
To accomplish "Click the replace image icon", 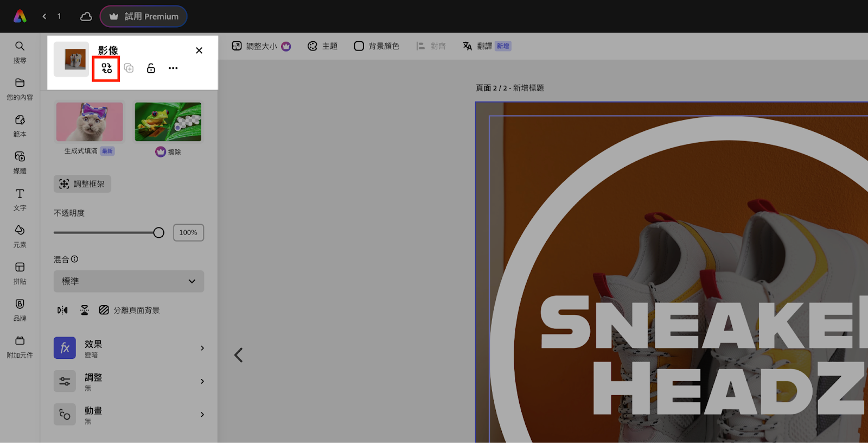I will (x=106, y=68).
